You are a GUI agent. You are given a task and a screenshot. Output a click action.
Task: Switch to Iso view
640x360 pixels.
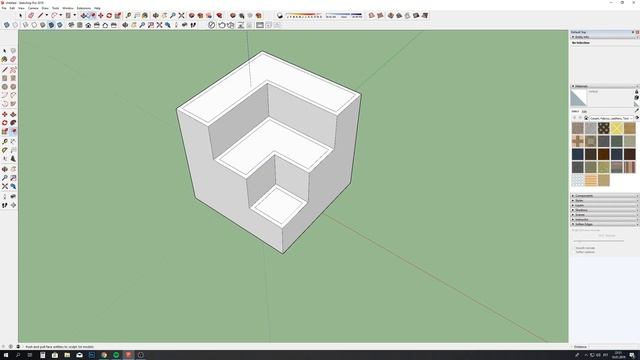(71, 25)
